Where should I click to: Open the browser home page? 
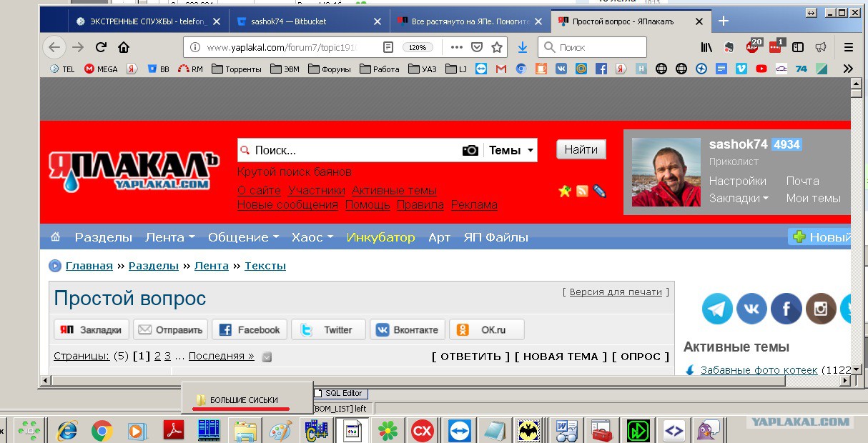(x=124, y=47)
